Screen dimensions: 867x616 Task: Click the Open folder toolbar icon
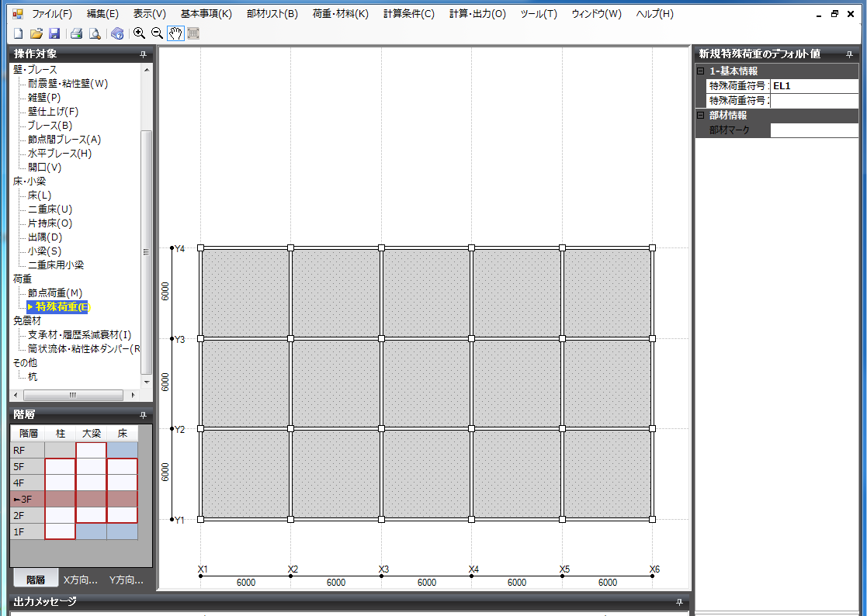pyautogui.click(x=36, y=33)
